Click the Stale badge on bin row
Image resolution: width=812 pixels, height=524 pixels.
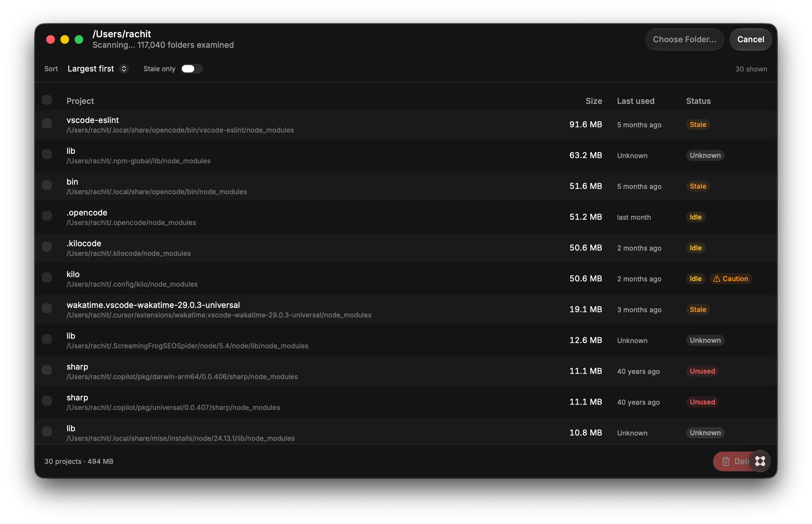click(698, 186)
